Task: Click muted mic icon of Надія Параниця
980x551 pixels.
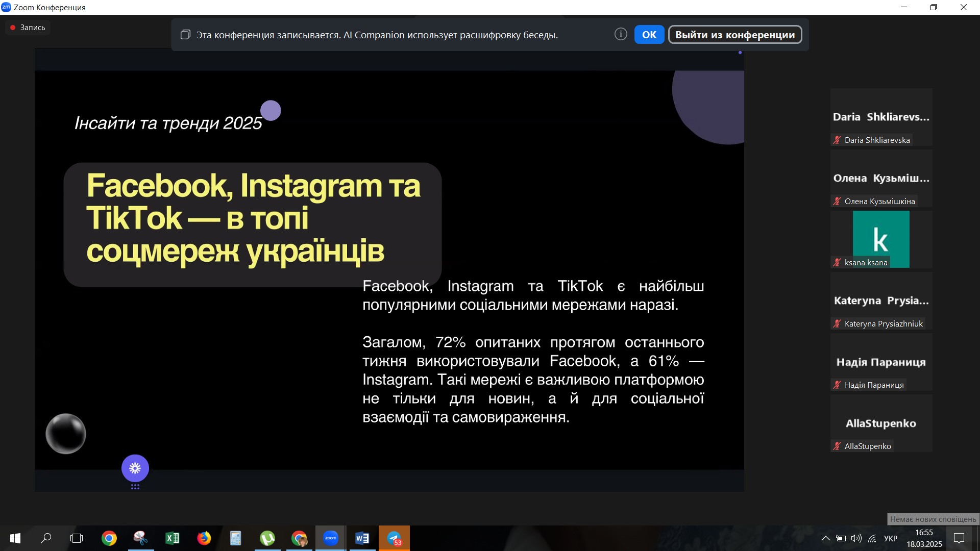Action: [837, 385]
